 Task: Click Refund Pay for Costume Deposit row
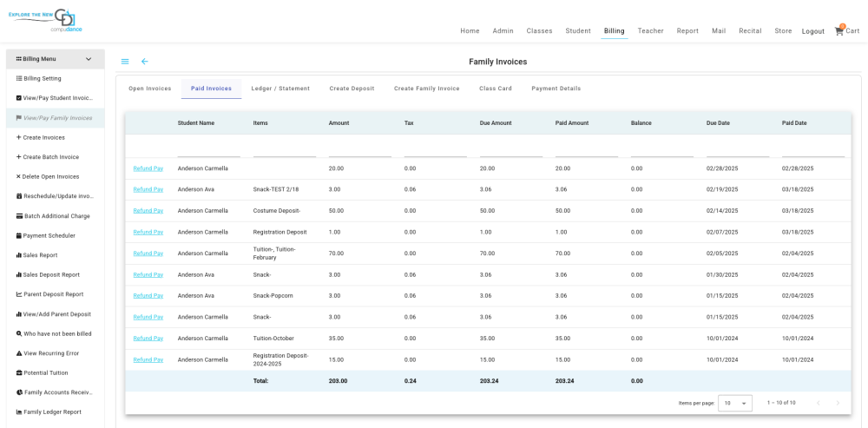pyautogui.click(x=148, y=211)
